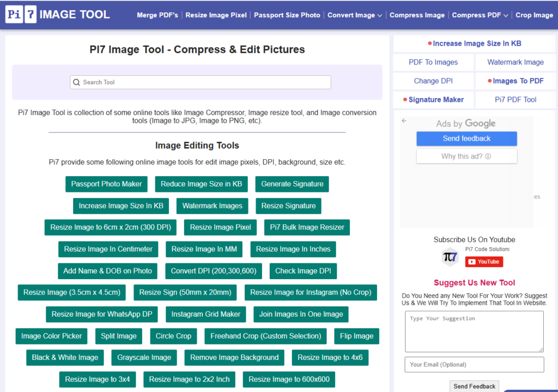The height and width of the screenshot is (392, 558).
Task: Open the Signature Maker sidebar link
Action: [x=433, y=100]
